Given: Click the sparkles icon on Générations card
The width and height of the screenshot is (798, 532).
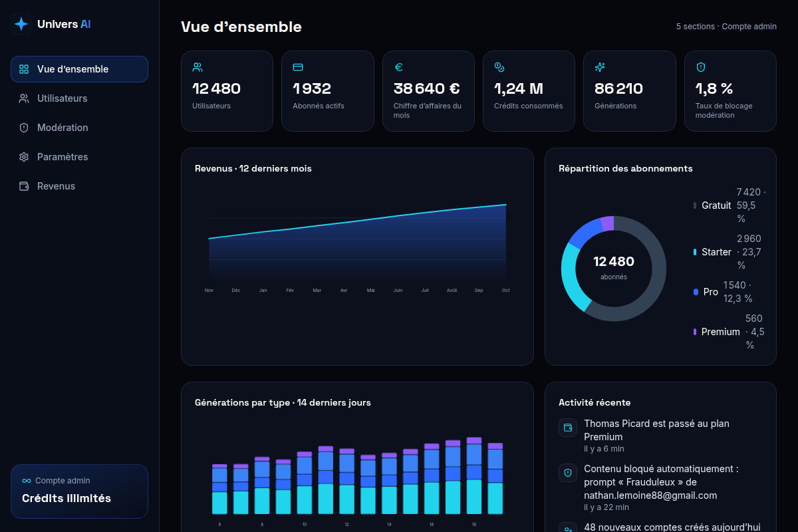Looking at the screenshot, I should click(600, 67).
